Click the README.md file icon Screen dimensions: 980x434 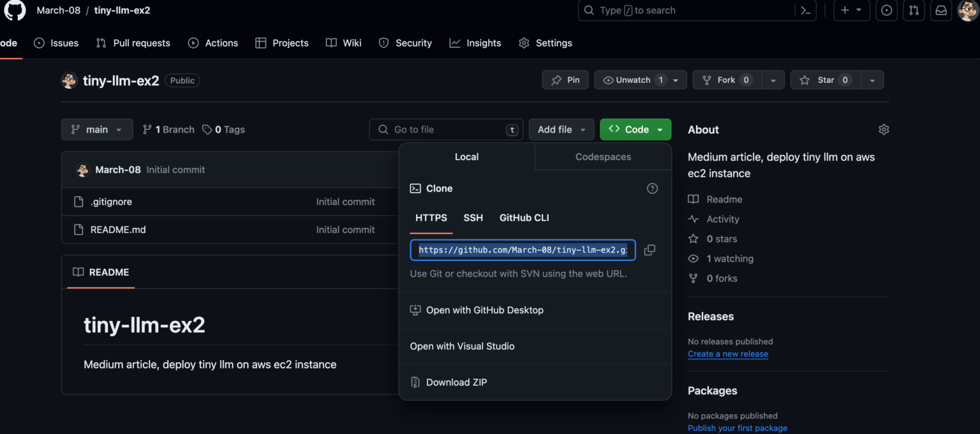click(78, 230)
